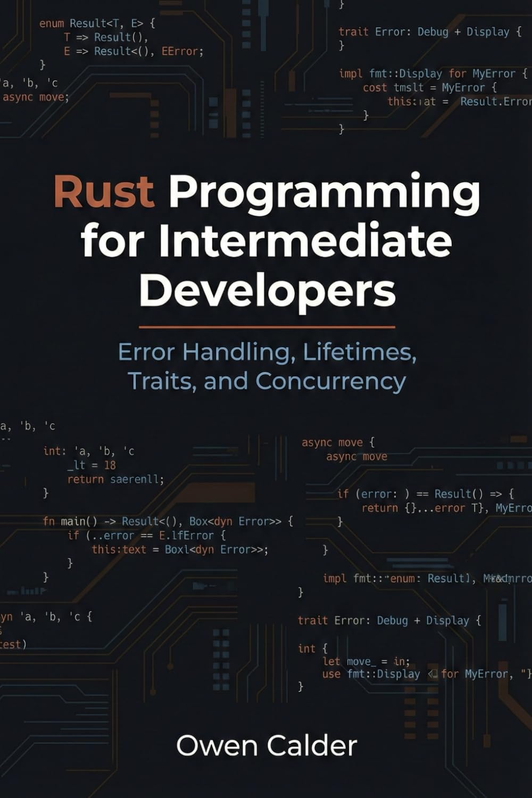
Task: Select code line "async move {"
Action: click(x=338, y=442)
